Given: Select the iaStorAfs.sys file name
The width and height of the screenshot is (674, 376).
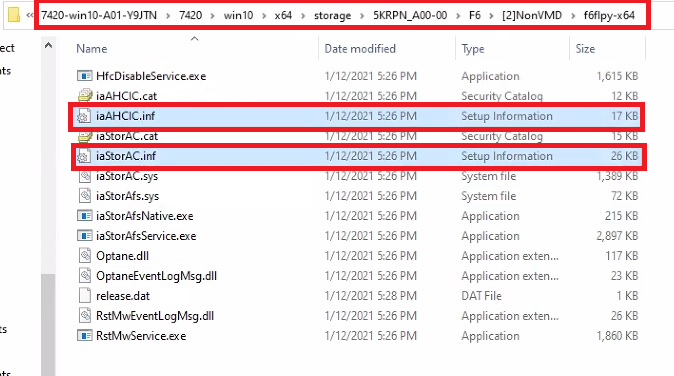Looking at the screenshot, I should coord(127,196).
